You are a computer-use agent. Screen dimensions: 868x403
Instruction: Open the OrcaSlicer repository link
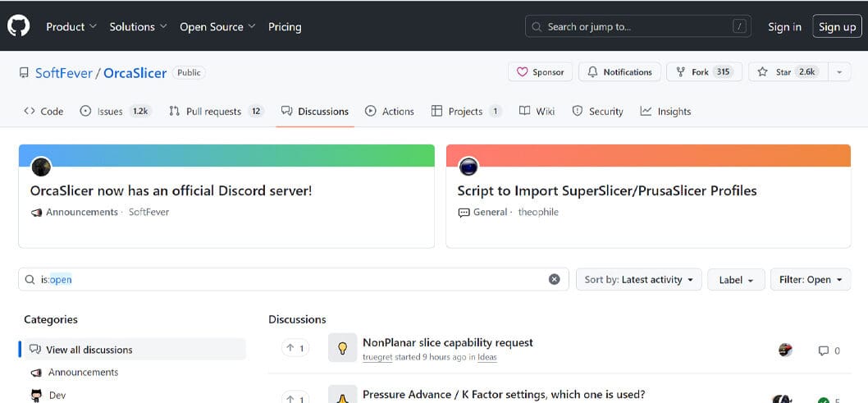point(135,72)
